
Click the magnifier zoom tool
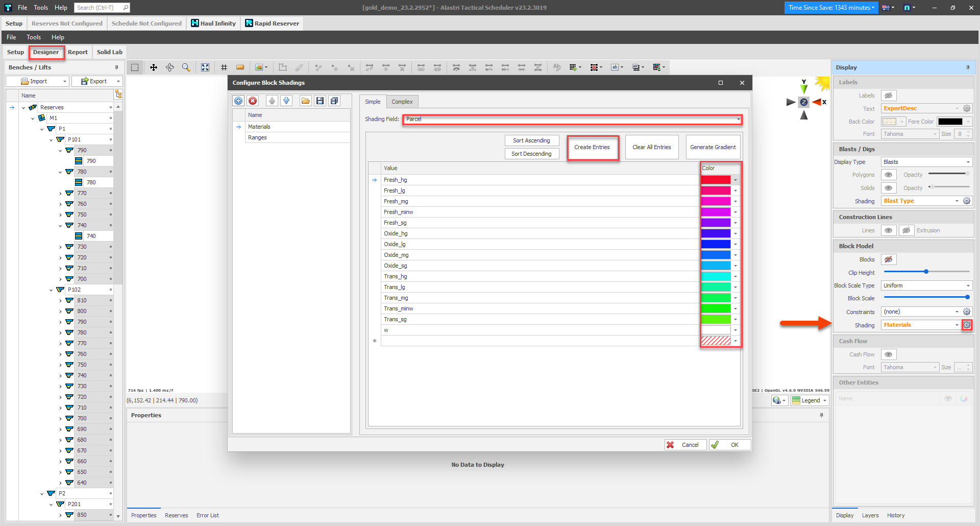click(x=186, y=67)
